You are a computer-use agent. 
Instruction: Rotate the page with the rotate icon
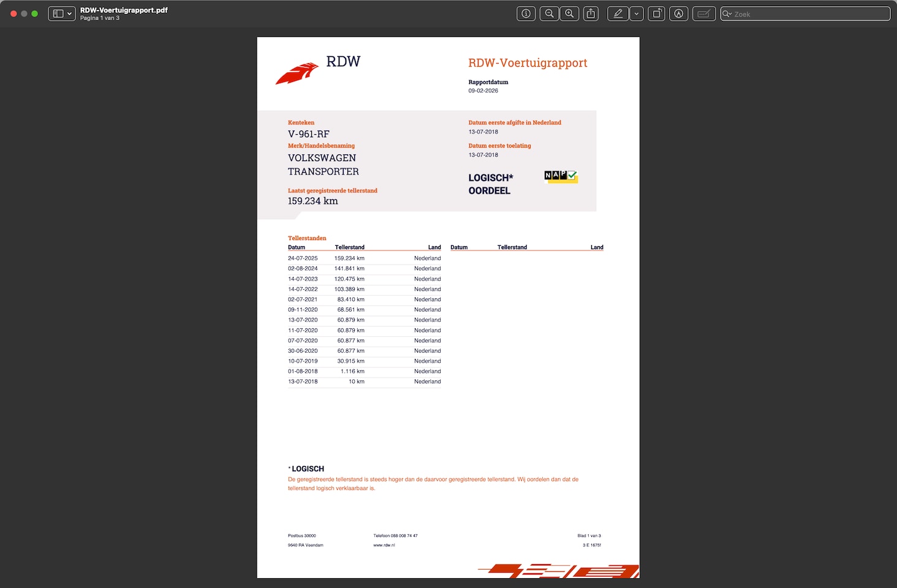click(656, 13)
